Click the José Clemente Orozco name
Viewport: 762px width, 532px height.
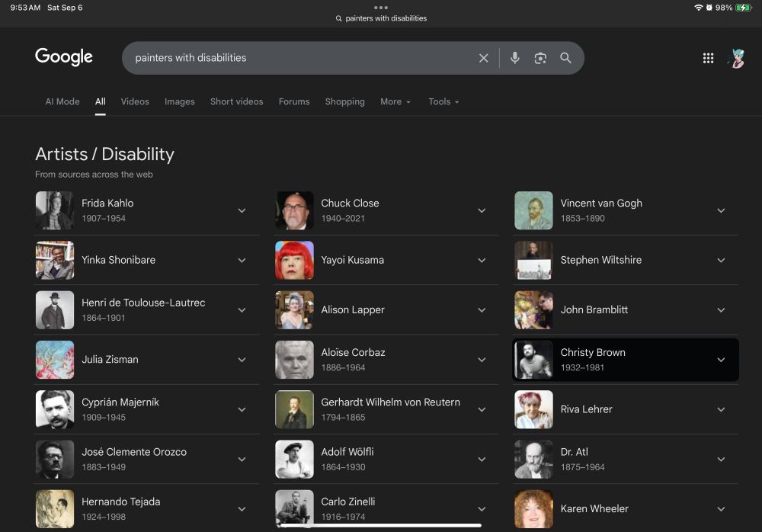133,452
